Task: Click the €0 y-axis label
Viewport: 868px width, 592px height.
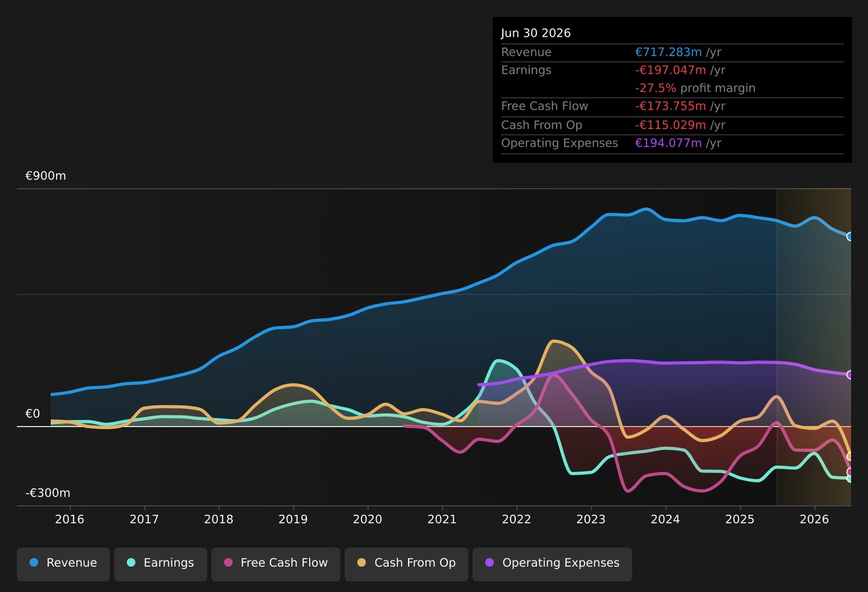Action: coord(33,414)
